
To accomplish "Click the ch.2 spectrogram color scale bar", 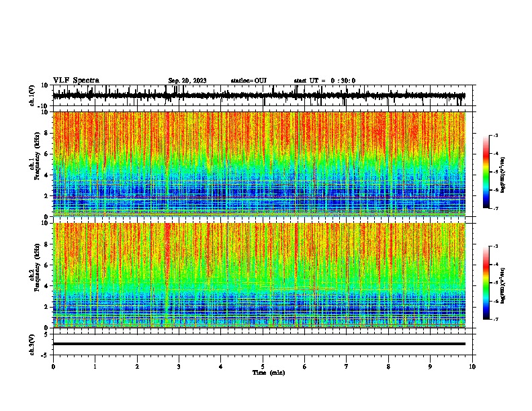I will (x=486, y=283).
